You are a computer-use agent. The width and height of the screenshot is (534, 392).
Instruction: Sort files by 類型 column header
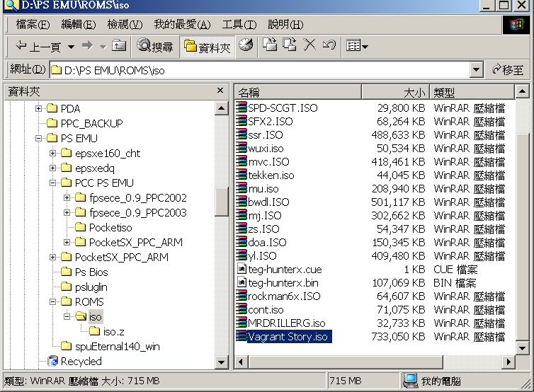click(472, 92)
